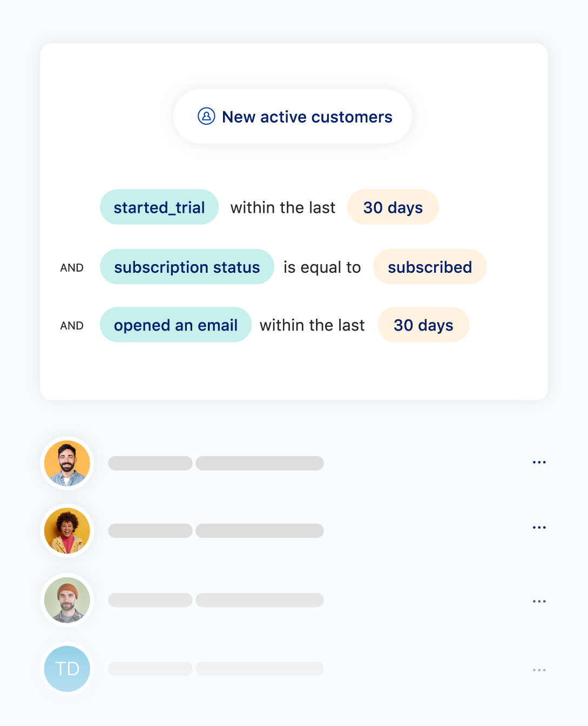Viewport: 588px width, 726px height.
Task: Toggle the AND operator before subscription status
Action: click(72, 268)
